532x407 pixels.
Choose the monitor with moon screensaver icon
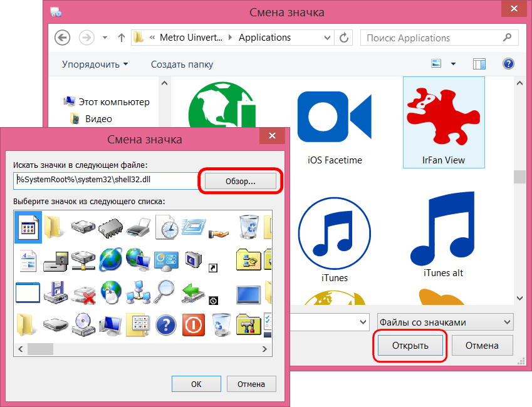(x=194, y=260)
